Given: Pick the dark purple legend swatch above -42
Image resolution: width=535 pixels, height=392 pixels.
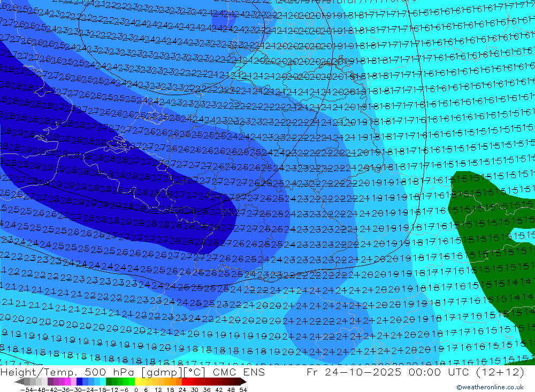Looking at the screenshot, I should [x=50, y=381].
